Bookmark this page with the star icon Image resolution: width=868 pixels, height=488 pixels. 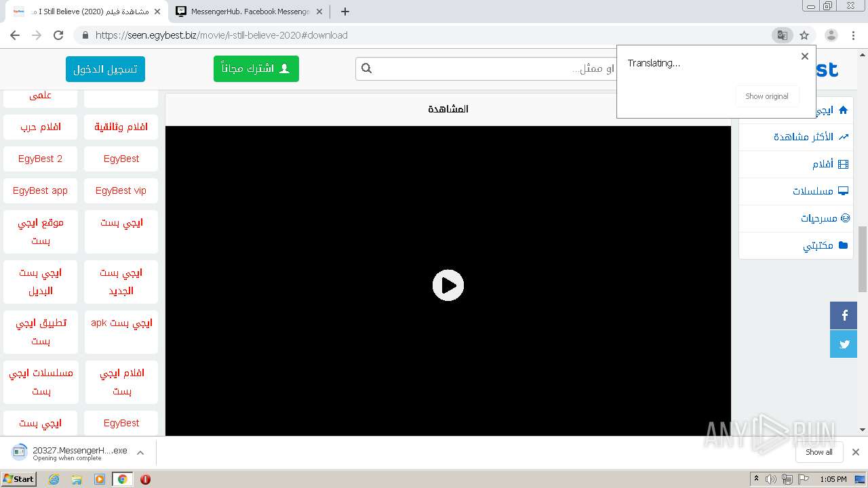pos(804,35)
